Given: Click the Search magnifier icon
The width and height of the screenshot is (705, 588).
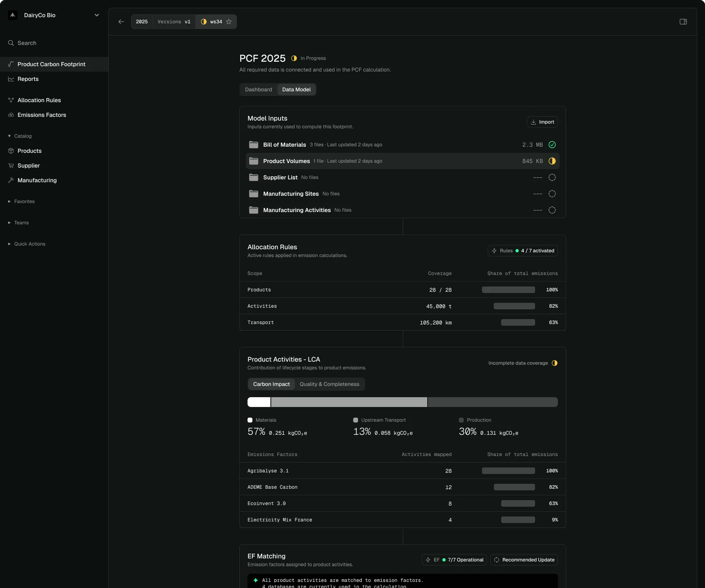Looking at the screenshot, I should (11, 43).
